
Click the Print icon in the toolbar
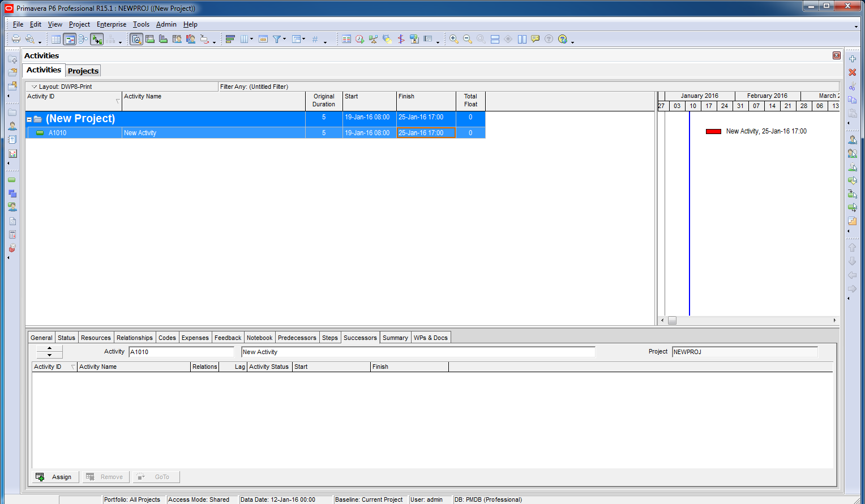(16, 39)
